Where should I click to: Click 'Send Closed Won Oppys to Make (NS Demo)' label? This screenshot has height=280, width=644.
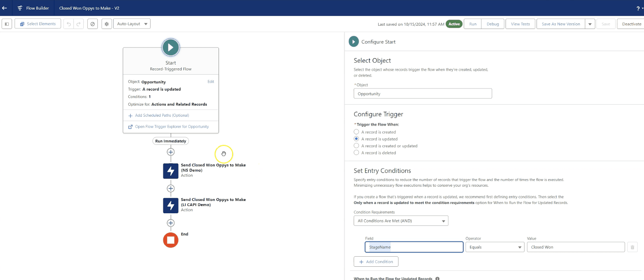pos(213,168)
